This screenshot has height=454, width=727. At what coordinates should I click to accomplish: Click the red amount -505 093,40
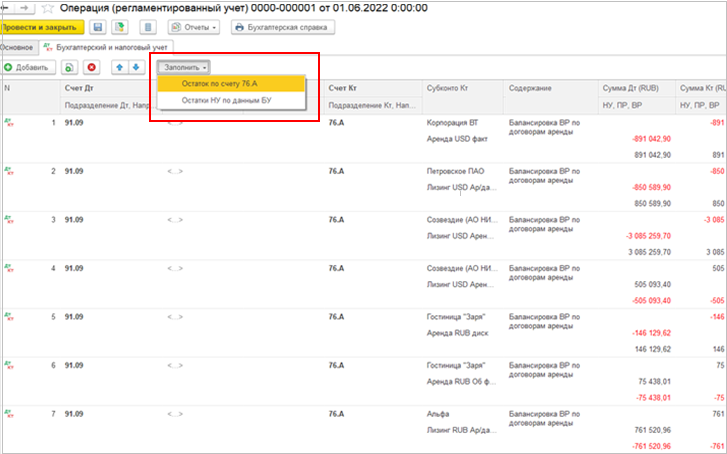651,301
